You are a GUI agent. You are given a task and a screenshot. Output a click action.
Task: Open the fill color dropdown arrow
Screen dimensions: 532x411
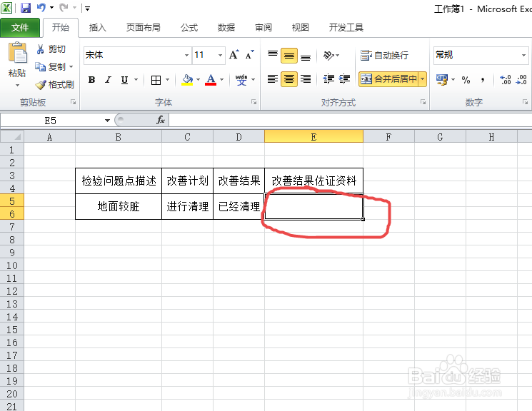click(x=198, y=80)
